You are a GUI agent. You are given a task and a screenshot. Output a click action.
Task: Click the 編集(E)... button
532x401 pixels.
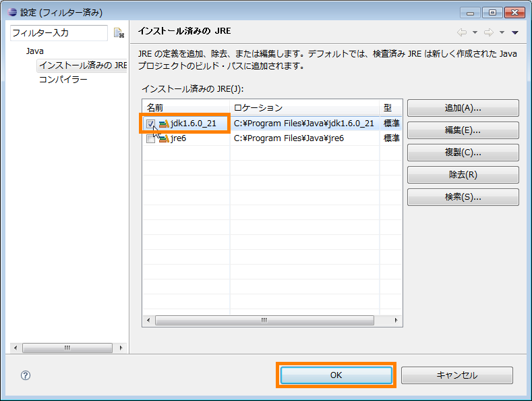pos(463,130)
